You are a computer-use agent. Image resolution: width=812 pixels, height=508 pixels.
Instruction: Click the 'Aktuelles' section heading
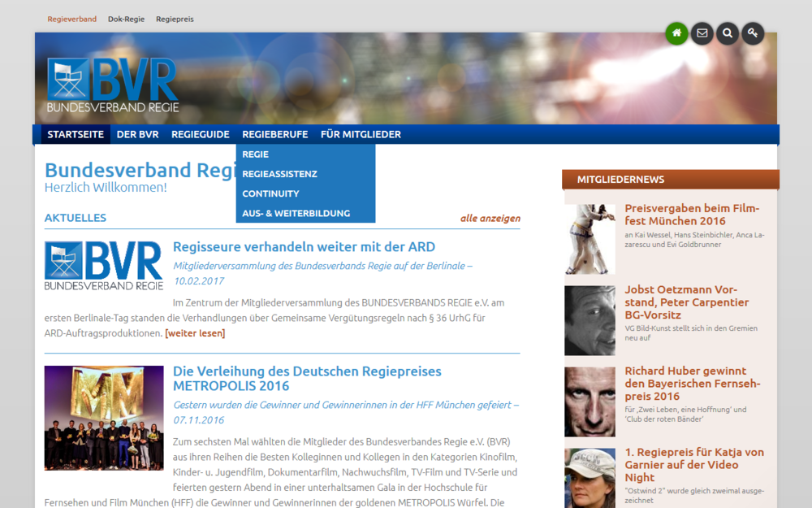click(75, 218)
